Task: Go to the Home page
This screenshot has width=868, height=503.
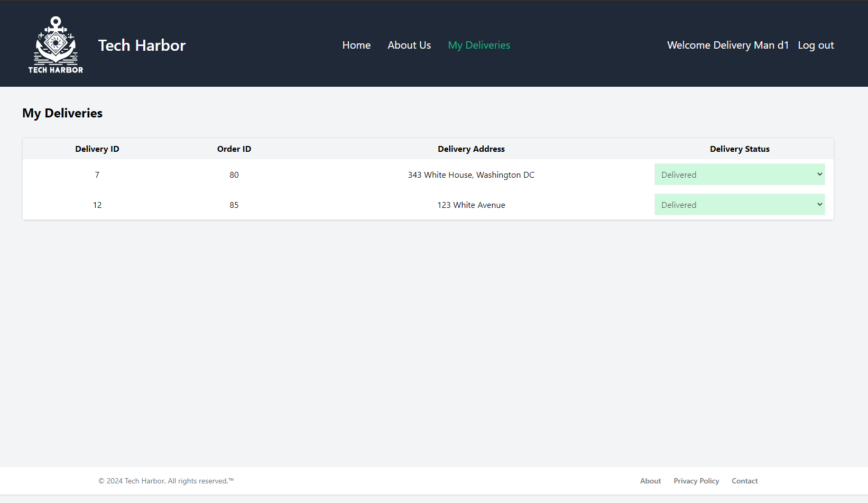Action: [x=356, y=45]
